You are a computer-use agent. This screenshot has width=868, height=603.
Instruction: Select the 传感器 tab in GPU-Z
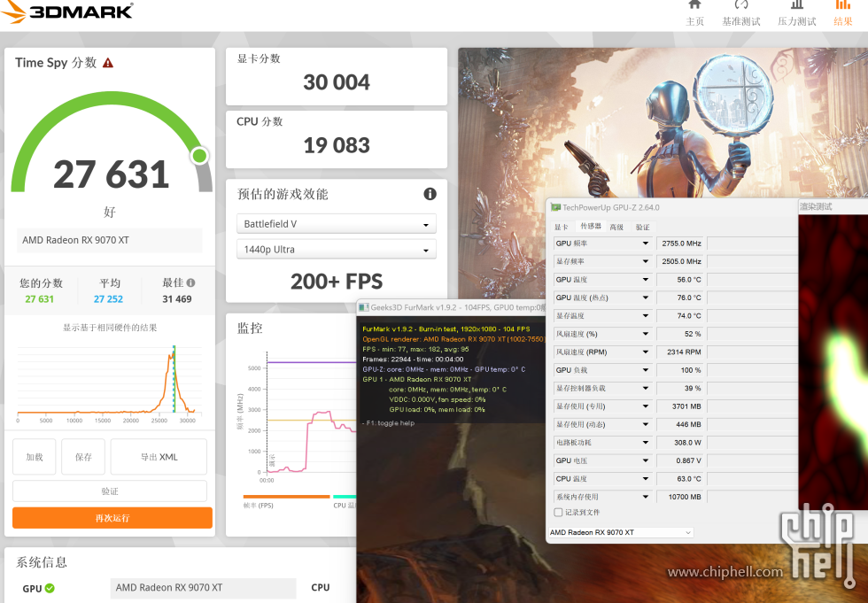(590, 227)
